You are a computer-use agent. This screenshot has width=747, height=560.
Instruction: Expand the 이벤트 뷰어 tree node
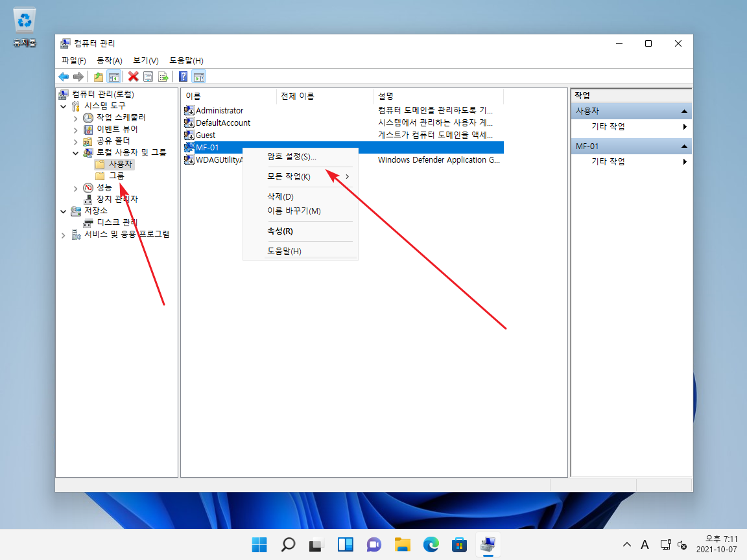pyautogui.click(x=76, y=130)
